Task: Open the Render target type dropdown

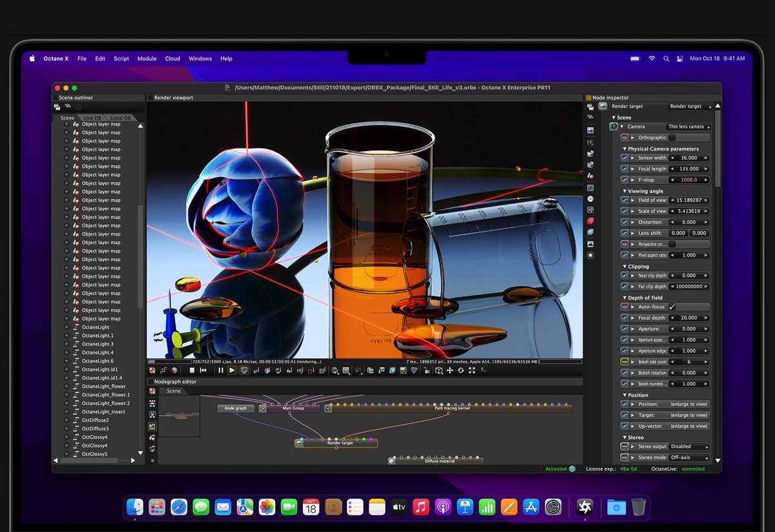Action: tap(690, 106)
